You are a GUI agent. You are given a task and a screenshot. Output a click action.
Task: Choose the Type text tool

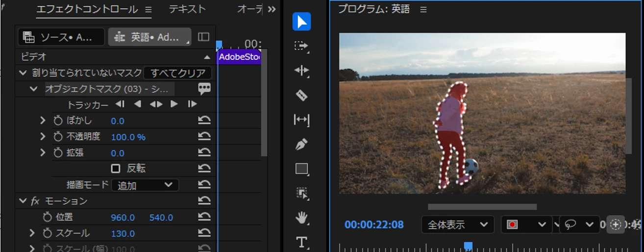point(302,242)
